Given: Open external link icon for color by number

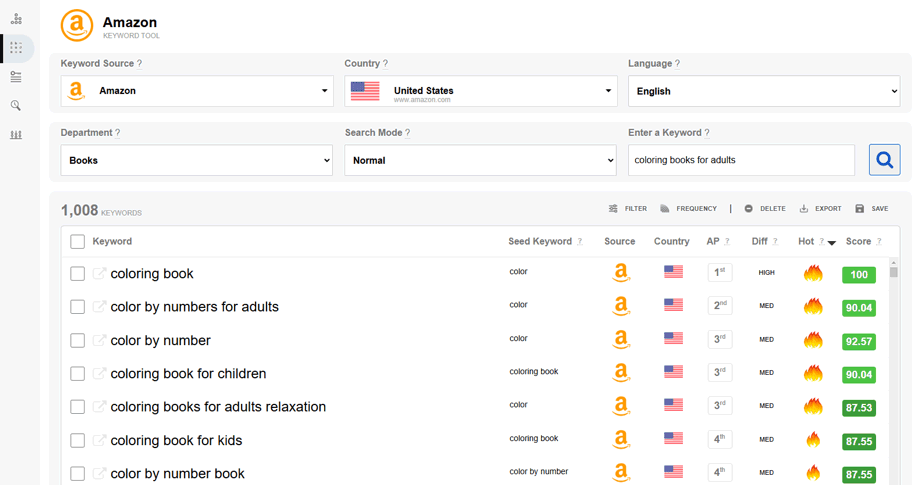Looking at the screenshot, I should pos(100,340).
